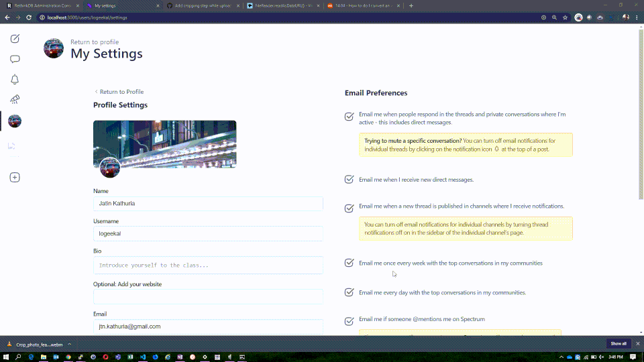This screenshot has width=644, height=362.
Task: Open the Windows Start menu
Action: pos(6,357)
